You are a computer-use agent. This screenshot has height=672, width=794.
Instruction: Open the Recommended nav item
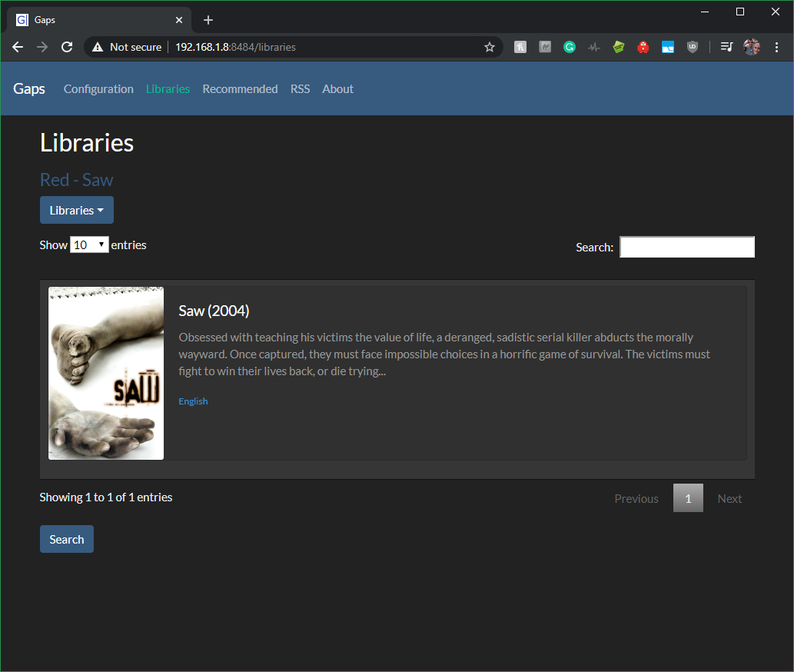tap(240, 88)
